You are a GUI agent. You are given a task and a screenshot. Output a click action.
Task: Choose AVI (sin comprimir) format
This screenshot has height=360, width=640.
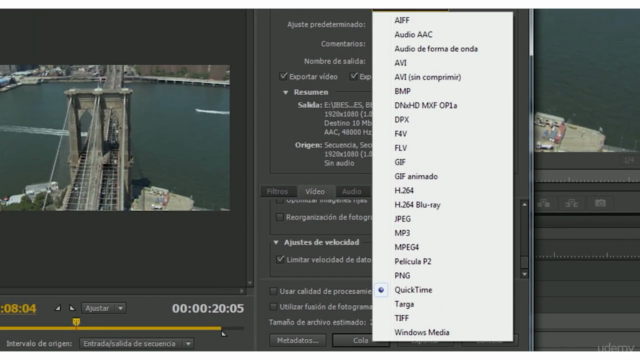click(x=427, y=77)
